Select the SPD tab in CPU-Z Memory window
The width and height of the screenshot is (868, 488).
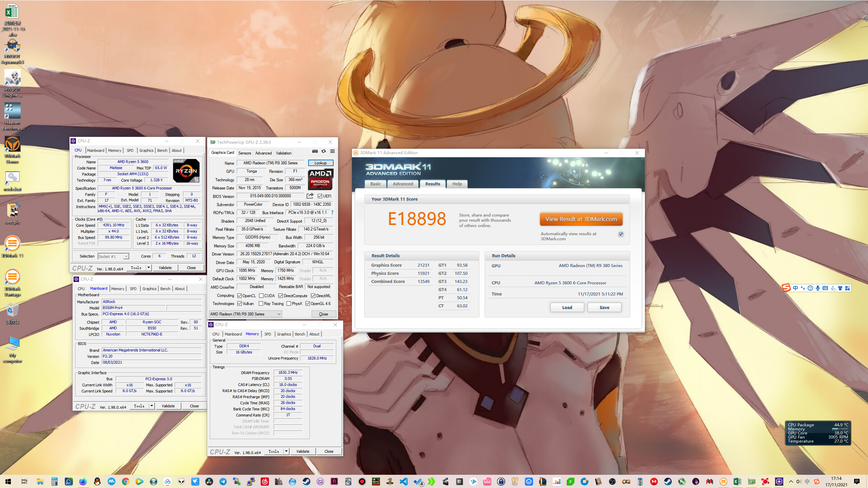268,334
